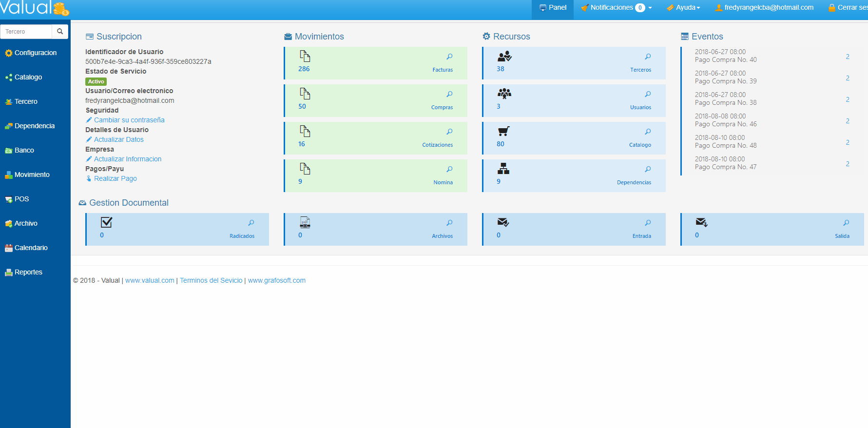Click the shopping cart Catalogo icon
This screenshot has width=868, height=428.
tap(503, 131)
